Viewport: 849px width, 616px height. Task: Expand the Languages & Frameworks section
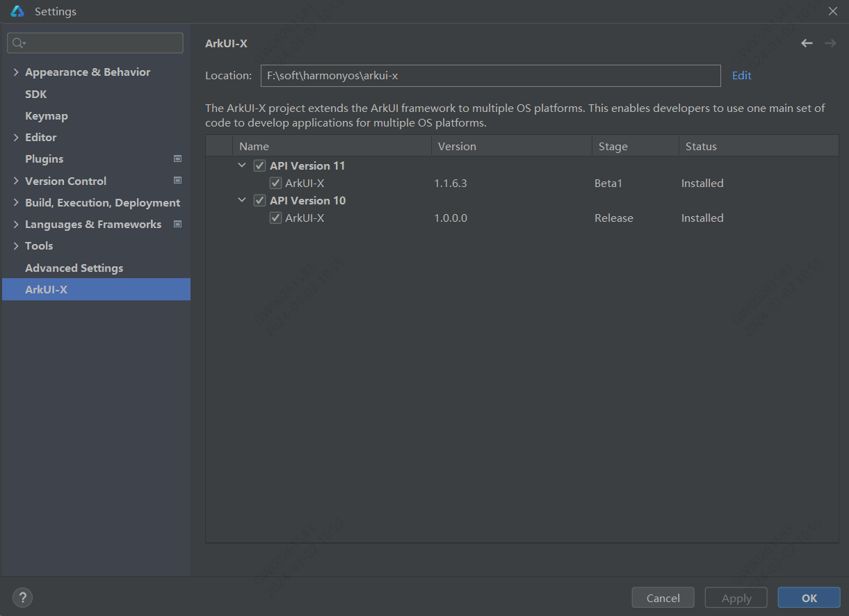16,224
